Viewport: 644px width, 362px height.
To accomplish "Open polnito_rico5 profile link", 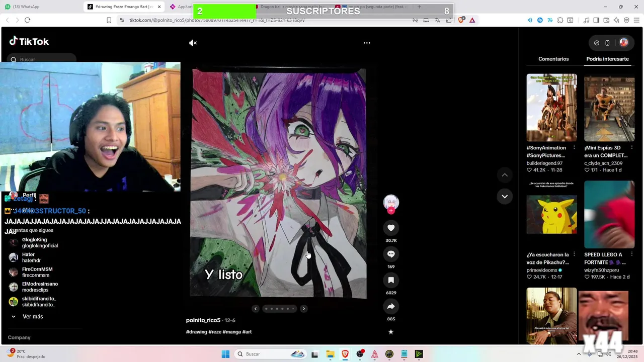I will (203, 320).
